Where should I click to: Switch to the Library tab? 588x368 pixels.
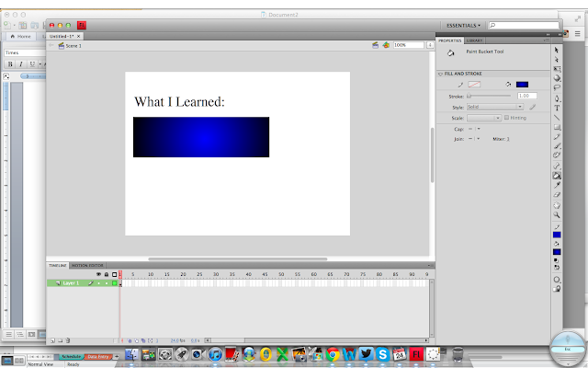pyautogui.click(x=474, y=40)
